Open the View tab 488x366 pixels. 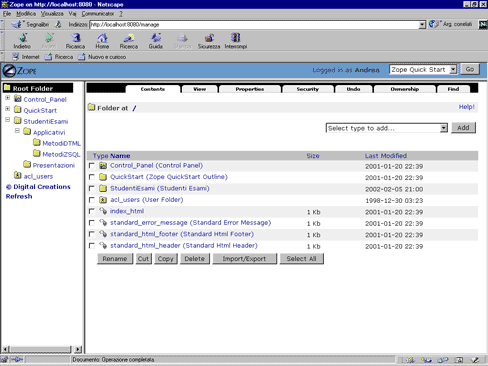tap(199, 89)
